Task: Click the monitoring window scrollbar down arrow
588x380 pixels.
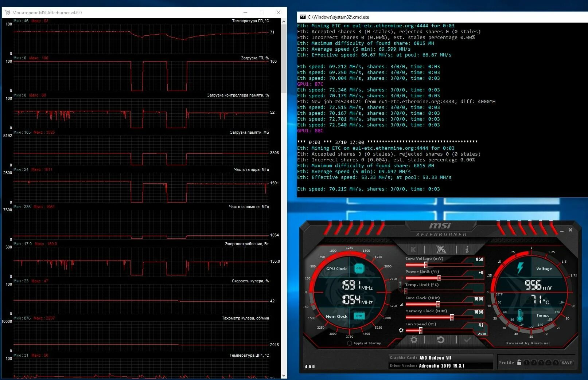Action: point(284,375)
